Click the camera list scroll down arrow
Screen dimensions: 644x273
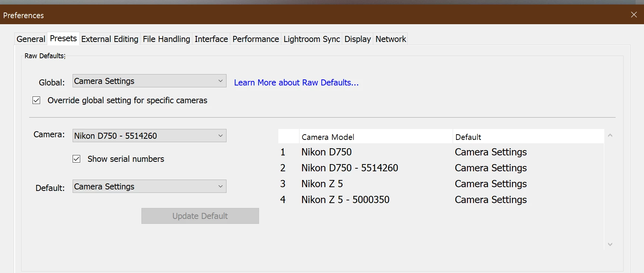pyautogui.click(x=610, y=244)
